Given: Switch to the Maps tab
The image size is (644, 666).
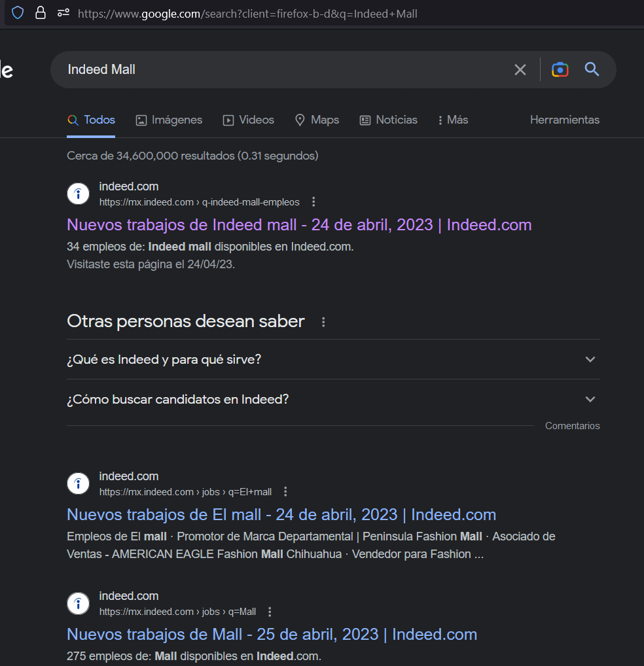Looking at the screenshot, I should (x=317, y=120).
